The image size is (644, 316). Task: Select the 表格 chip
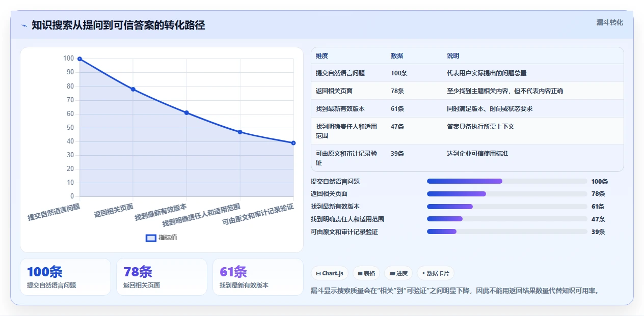click(366, 273)
